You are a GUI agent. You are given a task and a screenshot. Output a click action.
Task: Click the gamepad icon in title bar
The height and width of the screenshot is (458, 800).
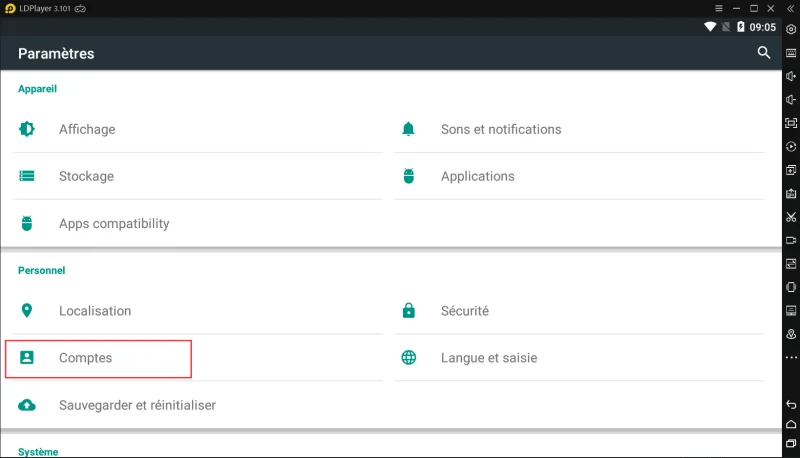point(80,9)
